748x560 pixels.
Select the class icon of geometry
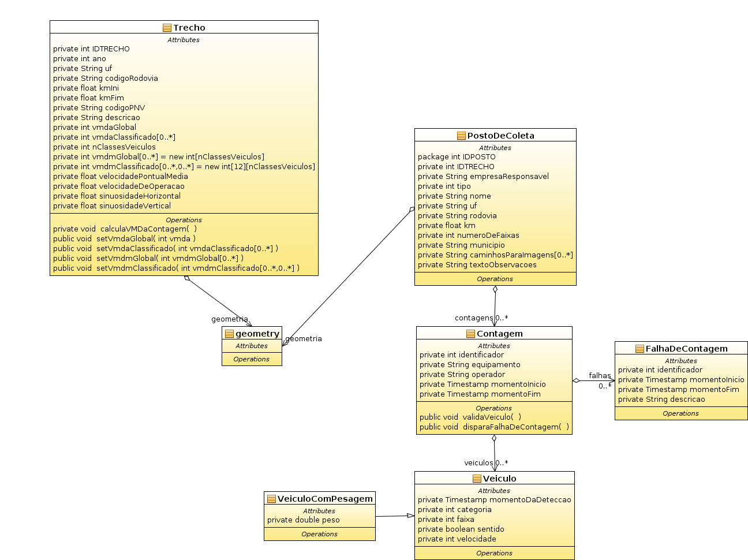click(229, 334)
